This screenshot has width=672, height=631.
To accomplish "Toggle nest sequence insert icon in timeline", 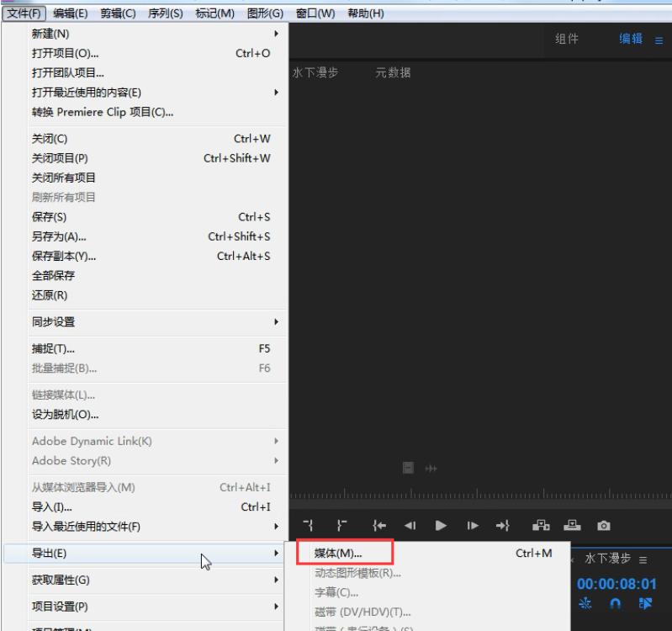I will click(x=585, y=603).
